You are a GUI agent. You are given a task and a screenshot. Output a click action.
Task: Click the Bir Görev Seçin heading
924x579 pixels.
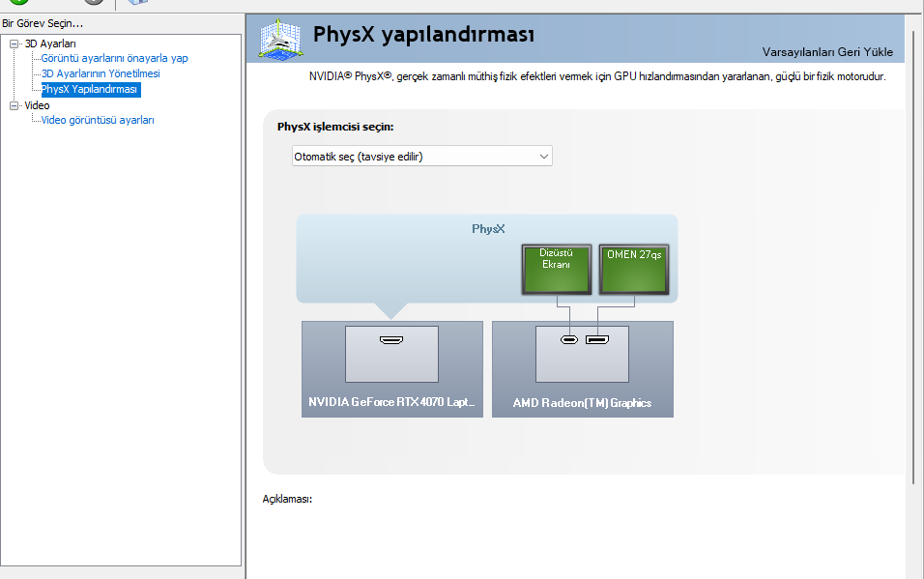(43, 23)
